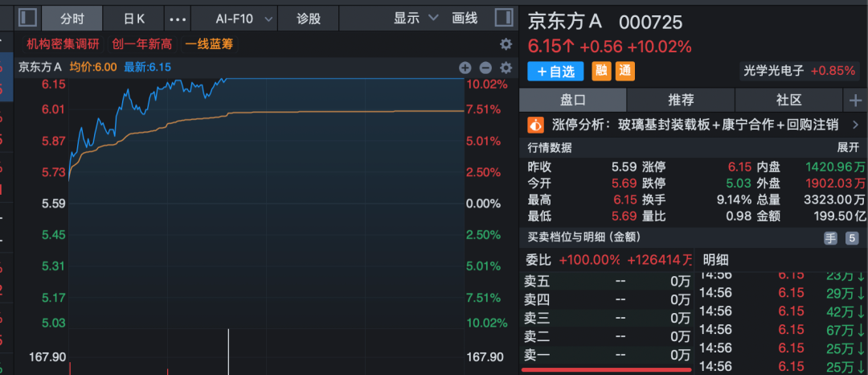This screenshot has width=868, height=375.
Task: Switch order book depth to 5
Action: (852, 238)
